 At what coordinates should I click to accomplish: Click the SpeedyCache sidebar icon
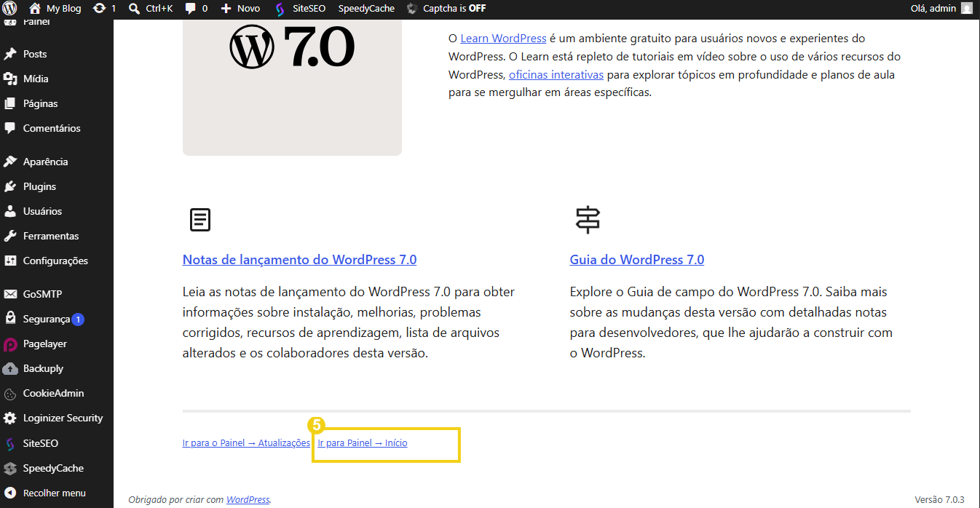tap(10, 468)
